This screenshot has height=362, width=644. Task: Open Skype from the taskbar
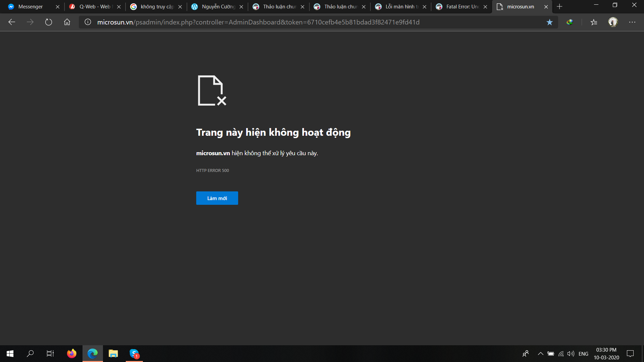(134, 354)
